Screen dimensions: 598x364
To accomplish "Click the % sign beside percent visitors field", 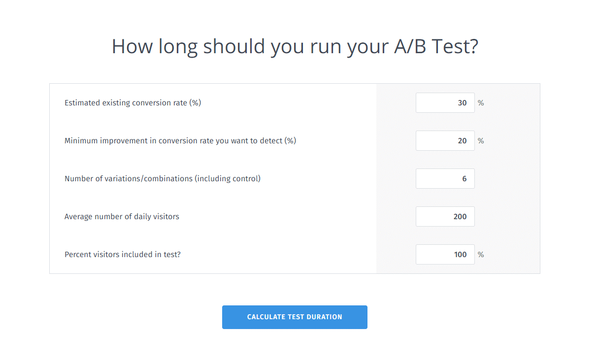I will point(481,255).
